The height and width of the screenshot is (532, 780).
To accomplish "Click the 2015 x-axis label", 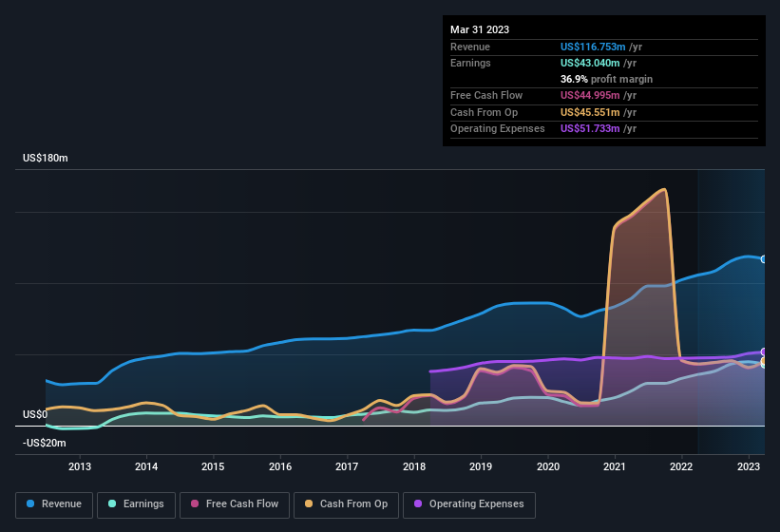I will 213,466.
